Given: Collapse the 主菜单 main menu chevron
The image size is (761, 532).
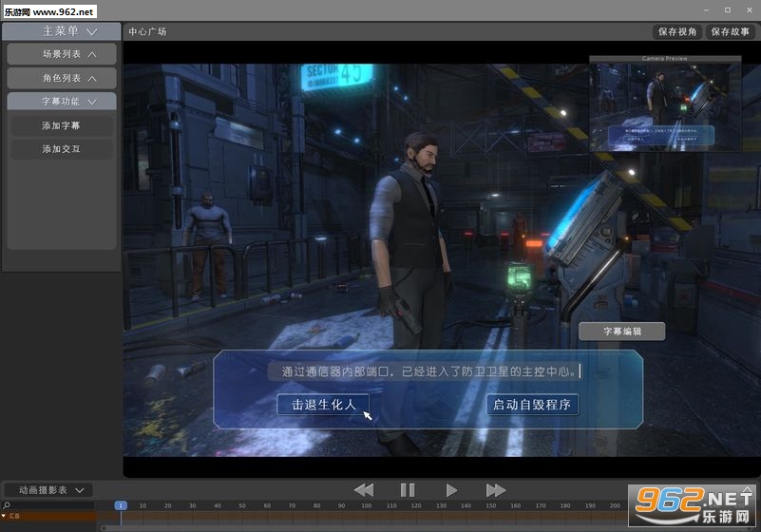Looking at the screenshot, I should (x=92, y=32).
